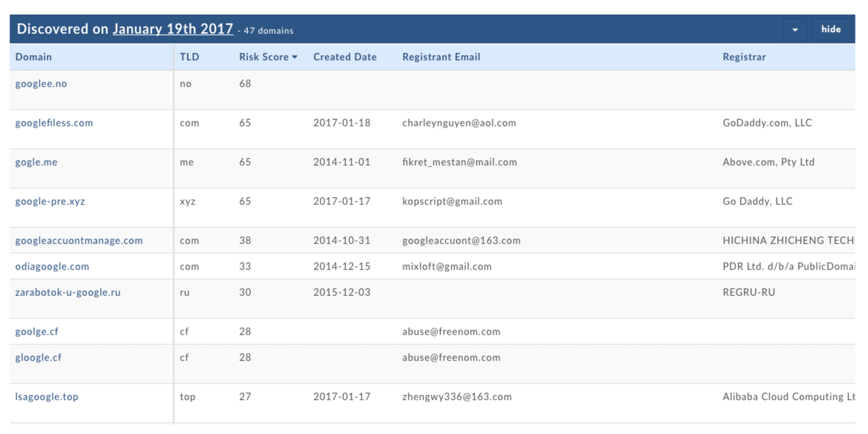Image resolution: width=868 pixels, height=434 pixels.
Task: Open the odiagoogle.com domain link
Action: tap(52, 267)
